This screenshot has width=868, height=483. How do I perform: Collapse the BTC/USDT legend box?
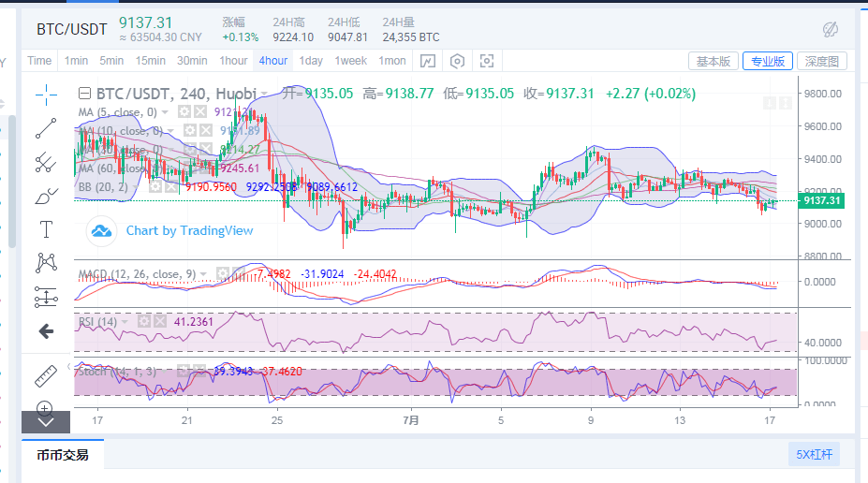(84, 93)
